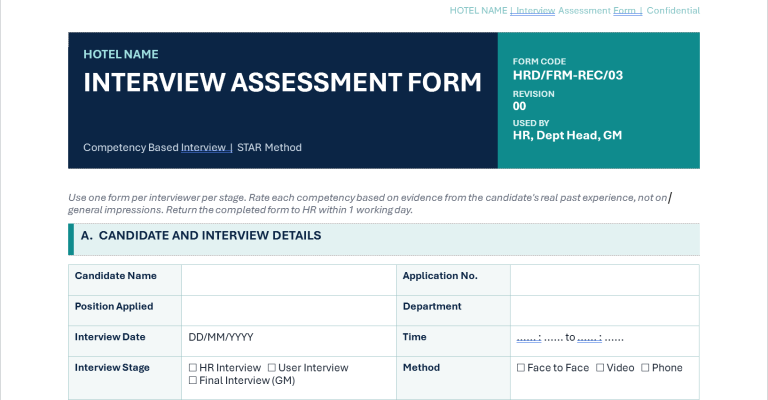
Task: Click 'Return the completed form to HR' sentence
Action: (289, 210)
